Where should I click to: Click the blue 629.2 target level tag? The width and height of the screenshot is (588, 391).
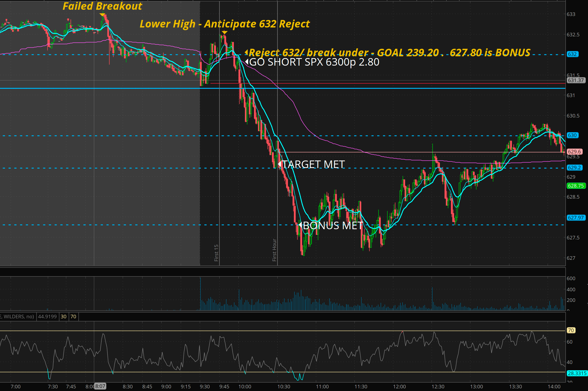[x=574, y=168]
